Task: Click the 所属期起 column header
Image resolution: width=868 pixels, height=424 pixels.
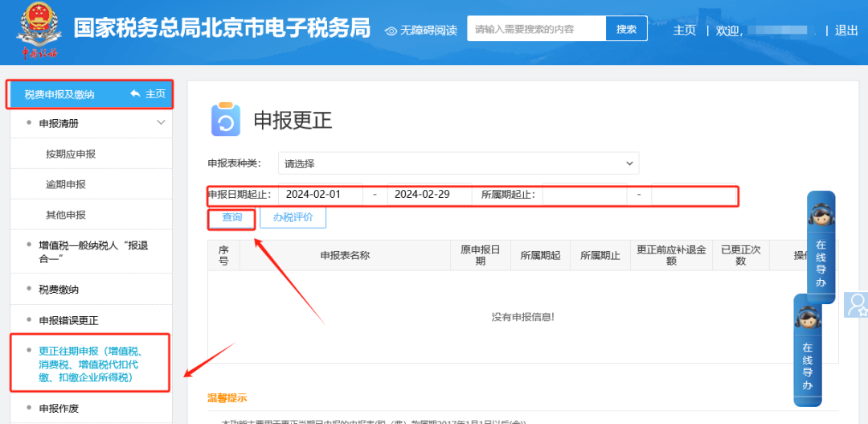Action: (540, 256)
